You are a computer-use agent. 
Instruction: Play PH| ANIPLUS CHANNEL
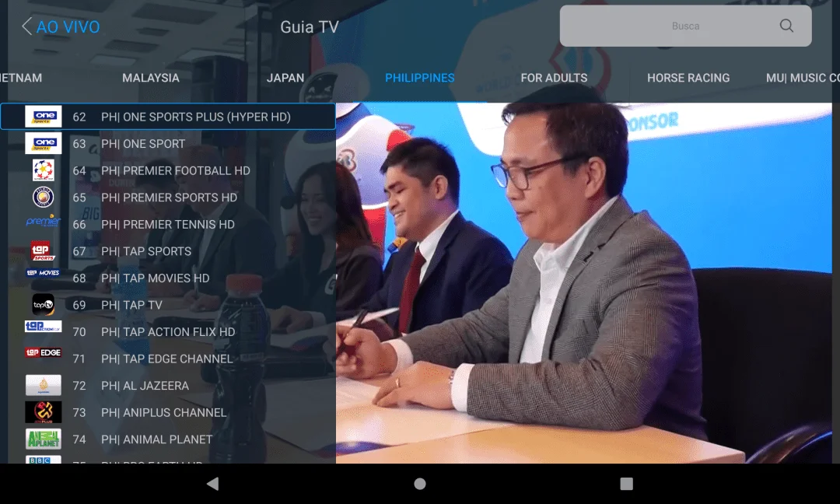(x=168, y=412)
